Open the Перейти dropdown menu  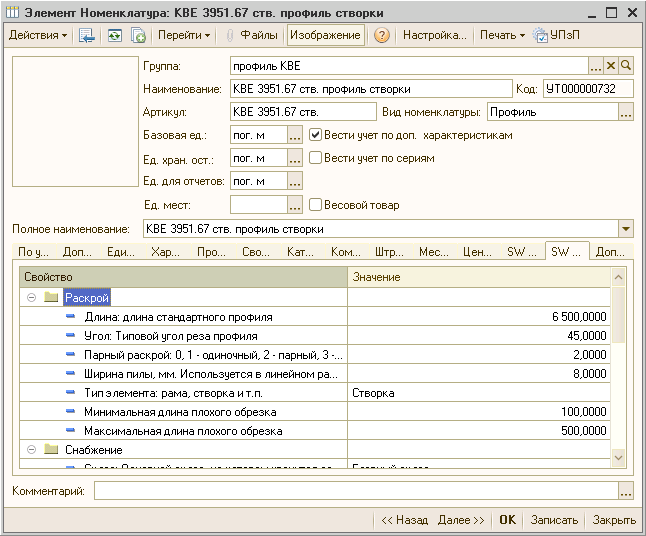(184, 35)
